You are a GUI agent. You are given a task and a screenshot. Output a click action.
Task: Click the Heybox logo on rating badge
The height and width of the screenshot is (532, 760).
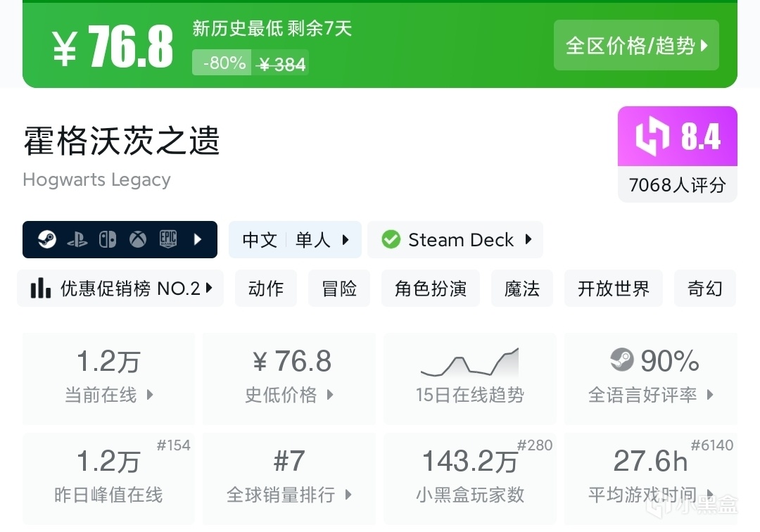[x=652, y=137]
